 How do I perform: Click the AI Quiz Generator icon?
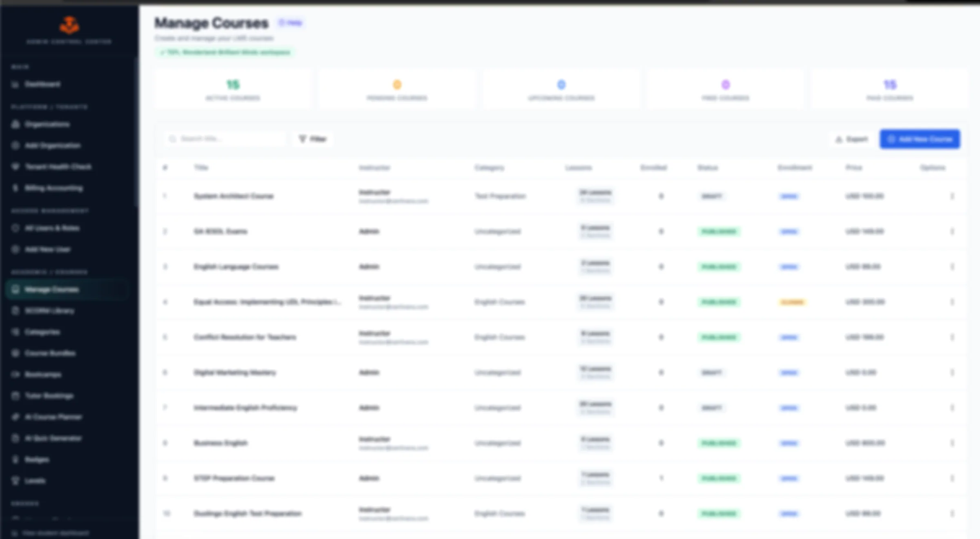[16, 438]
